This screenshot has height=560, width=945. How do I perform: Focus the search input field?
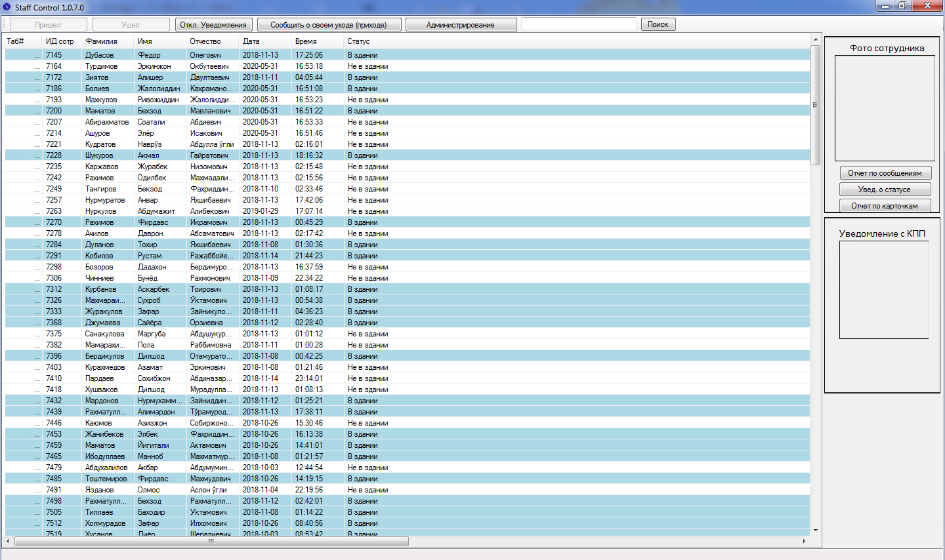click(579, 24)
